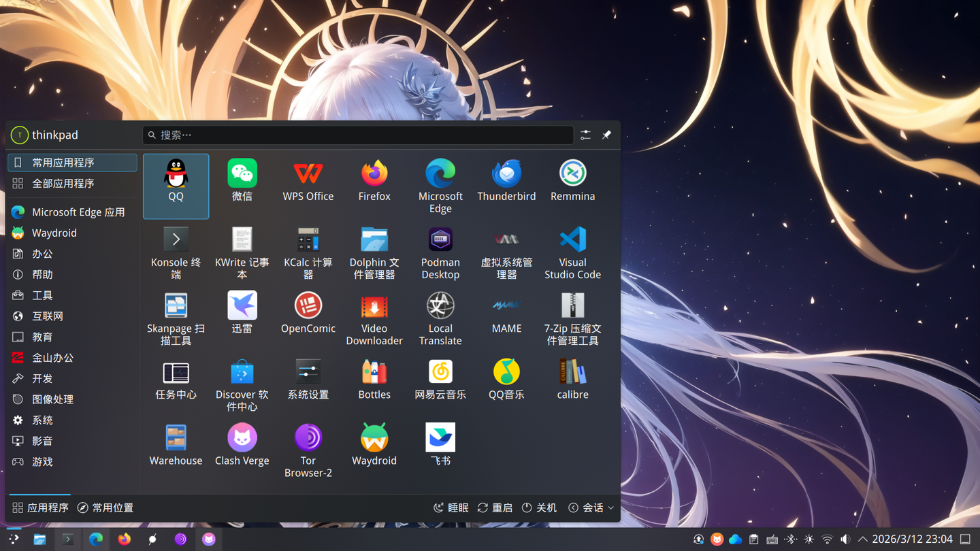Open Clash Verge from the application grid
Screen dimensions: 980x551
tap(242, 451)
